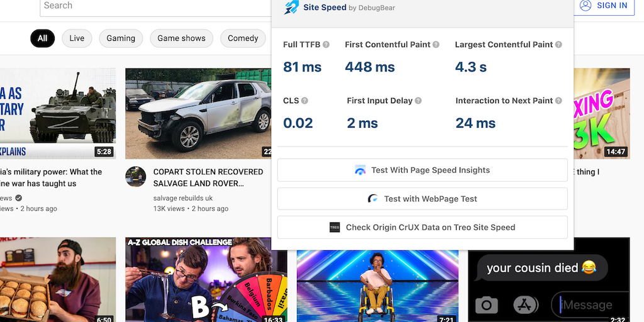Open the 14:47 unboxing video thumbnail
This screenshot has height=322, width=644.
[602, 114]
